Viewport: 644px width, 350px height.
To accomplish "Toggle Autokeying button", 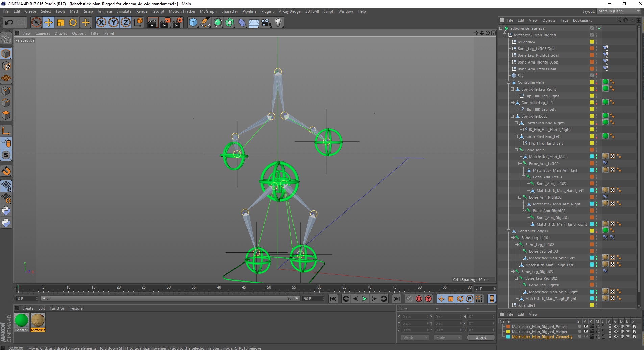I will (x=419, y=299).
